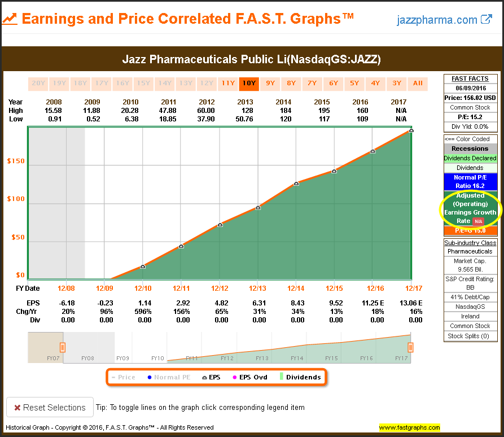The height and width of the screenshot is (437, 504).
Task: Switch to the All time range tab
Action: tap(418, 84)
